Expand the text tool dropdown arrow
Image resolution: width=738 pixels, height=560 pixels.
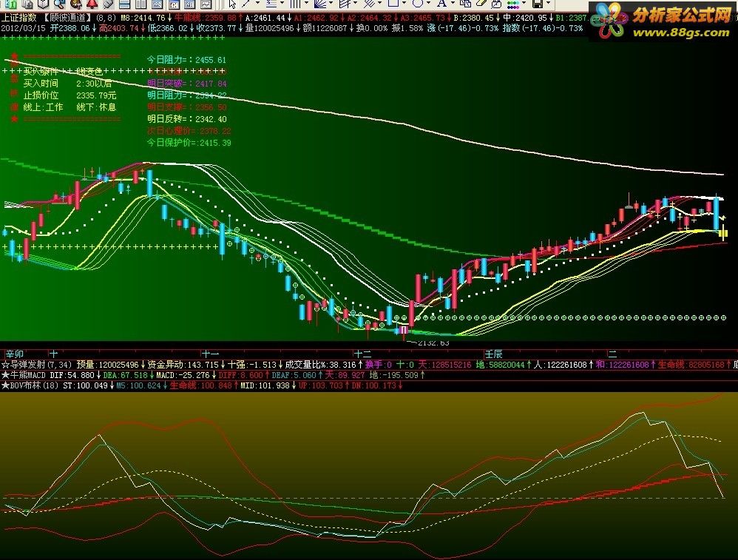453,3
